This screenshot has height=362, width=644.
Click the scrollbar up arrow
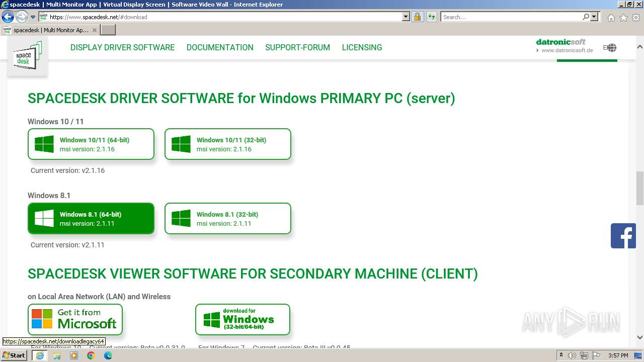pyautogui.click(x=639, y=47)
